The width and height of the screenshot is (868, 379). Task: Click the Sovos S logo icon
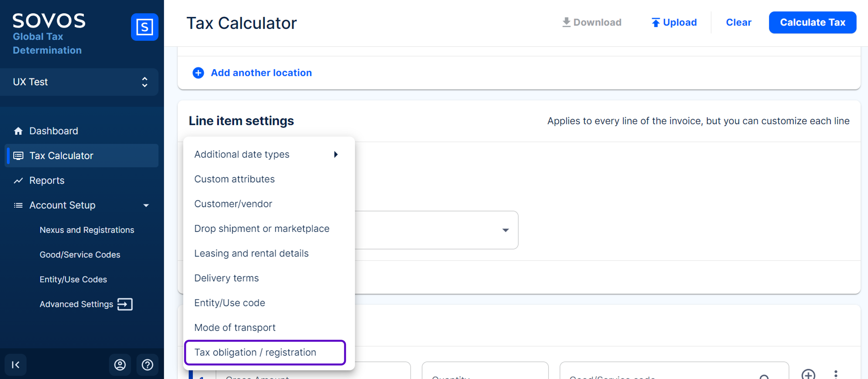144,27
